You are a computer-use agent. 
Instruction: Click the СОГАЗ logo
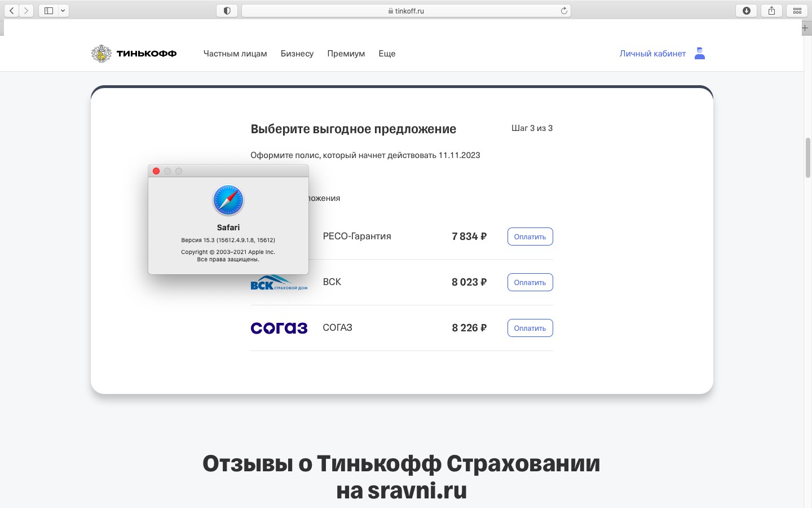[279, 328]
